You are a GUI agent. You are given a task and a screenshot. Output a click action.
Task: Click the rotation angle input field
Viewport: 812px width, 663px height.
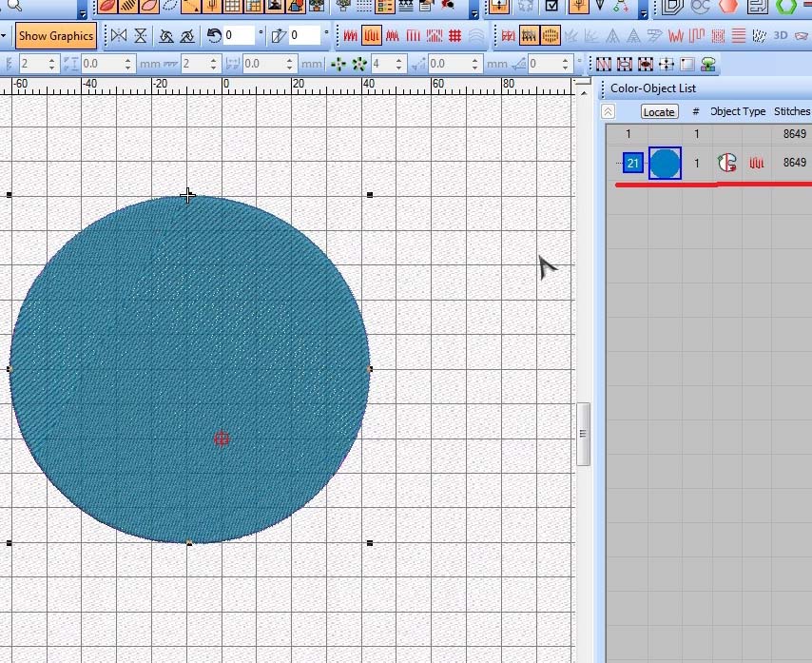[240, 36]
